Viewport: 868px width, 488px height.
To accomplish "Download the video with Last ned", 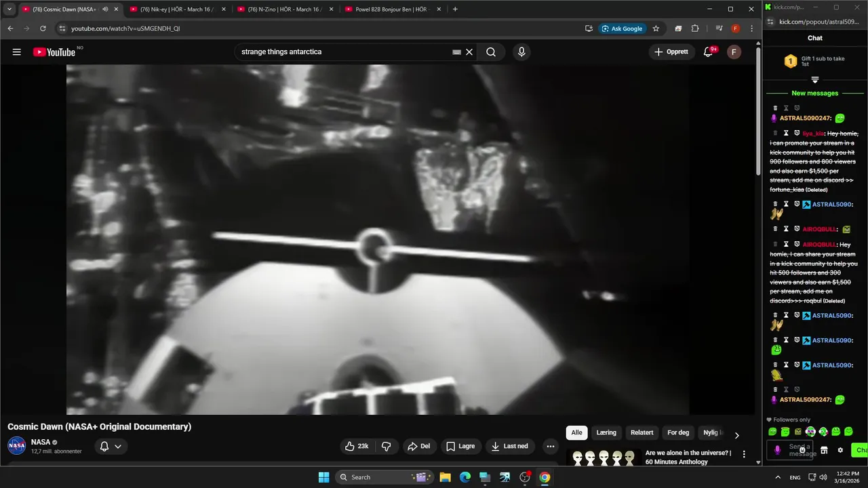I will [x=510, y=446].
